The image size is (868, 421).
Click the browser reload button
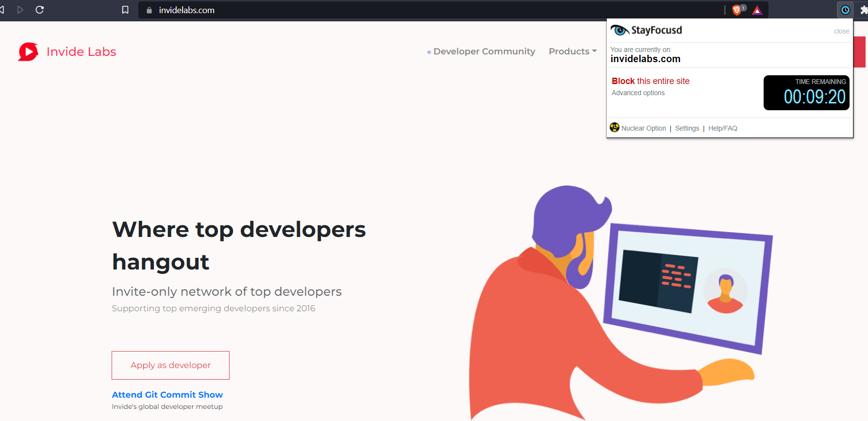pyautogui.click(x=40, y=10)
